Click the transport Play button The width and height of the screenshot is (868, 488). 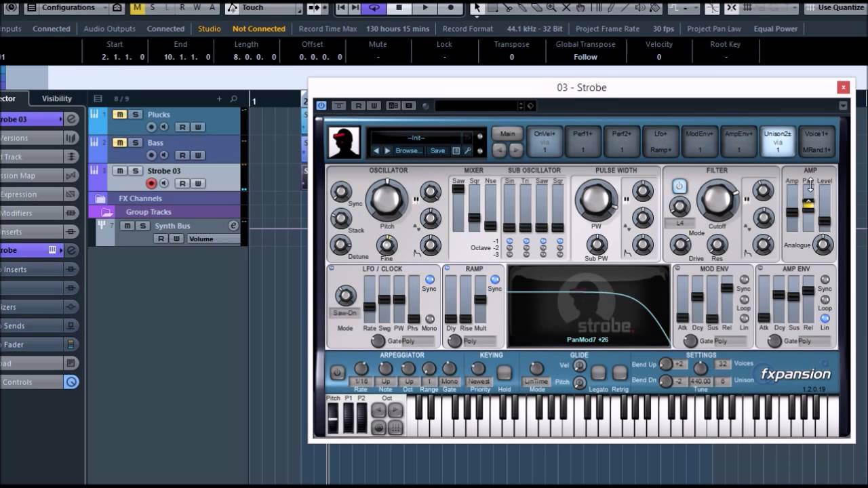click(425, 7)
